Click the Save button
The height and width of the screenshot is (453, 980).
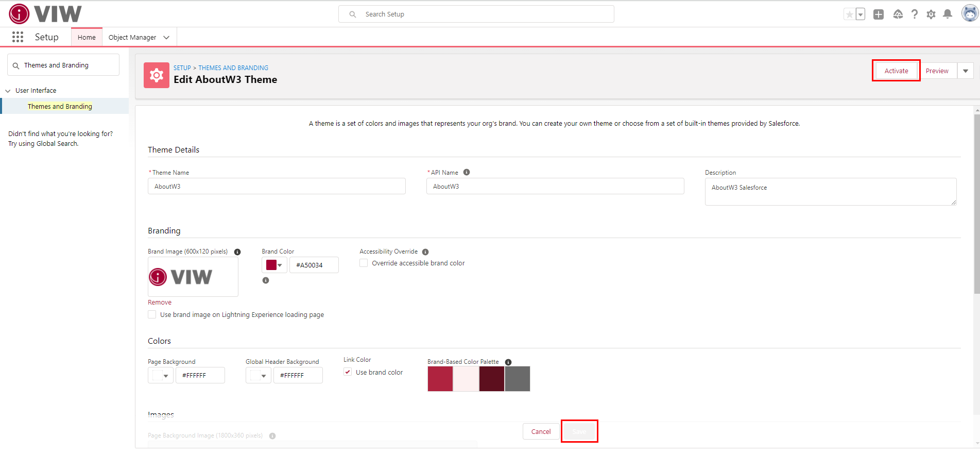click(x=579, y=431)
